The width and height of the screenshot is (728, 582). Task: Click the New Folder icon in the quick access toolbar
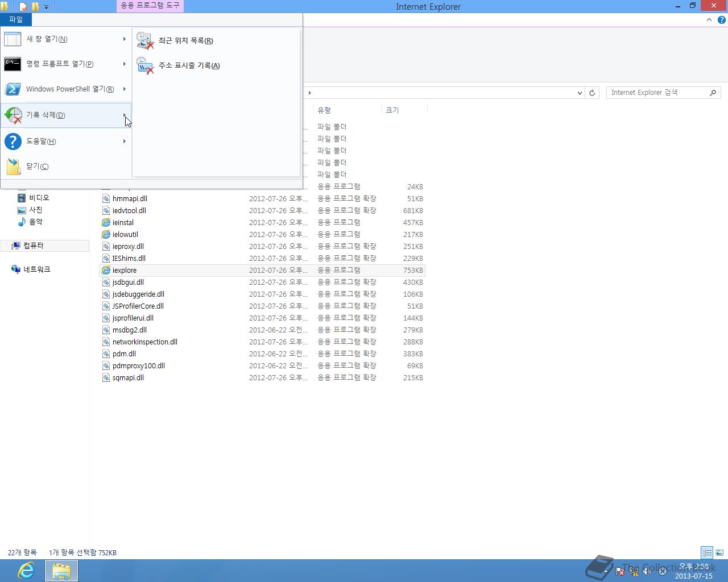35,7
